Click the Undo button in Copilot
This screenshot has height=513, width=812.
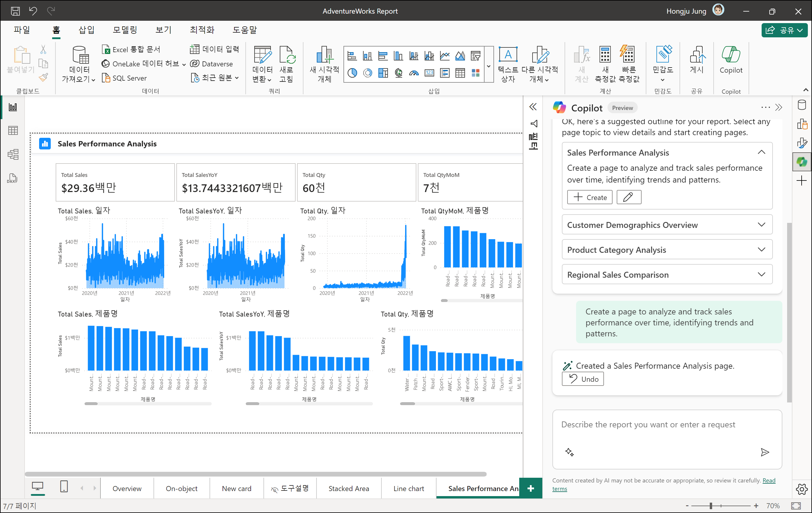tap(583, 379)
